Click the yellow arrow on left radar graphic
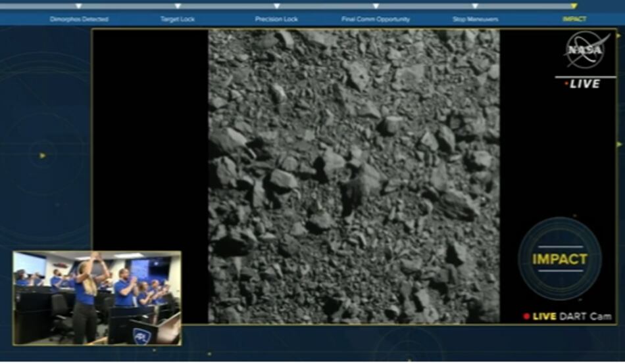Viewport: 625px width, 364px height. click(x=42, y=156)
